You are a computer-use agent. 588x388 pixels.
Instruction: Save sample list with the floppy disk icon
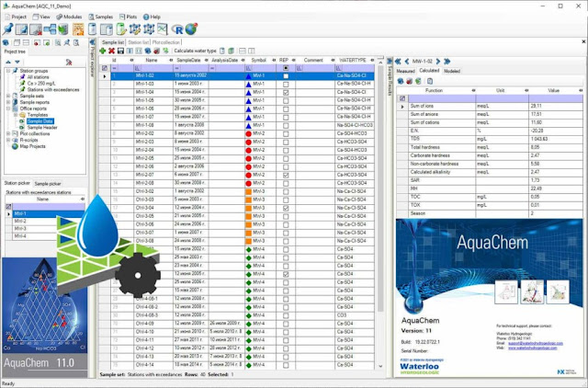[x=120, y=51]
